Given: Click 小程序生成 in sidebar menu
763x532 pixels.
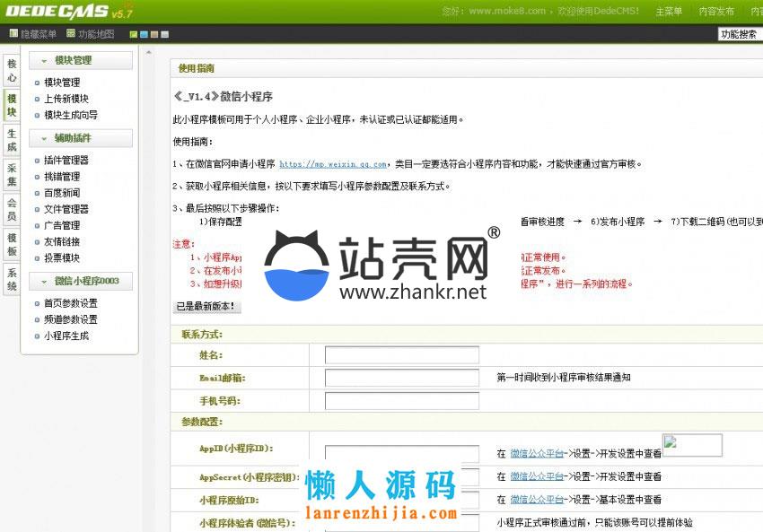Looking at the screenshot, I should [66, 336].
